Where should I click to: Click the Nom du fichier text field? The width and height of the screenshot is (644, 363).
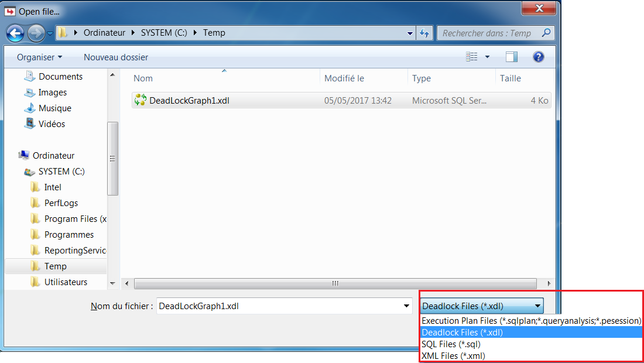tap(278, 306)
